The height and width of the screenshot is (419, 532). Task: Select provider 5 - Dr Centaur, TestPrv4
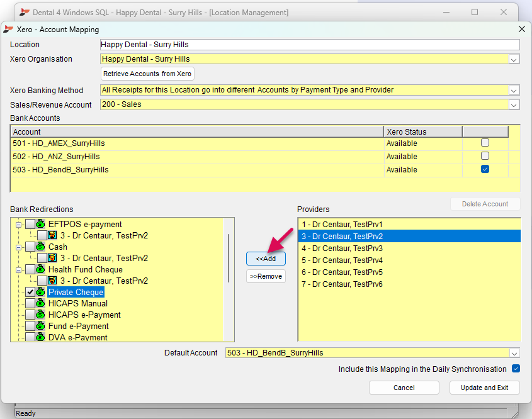coord(409,260)
